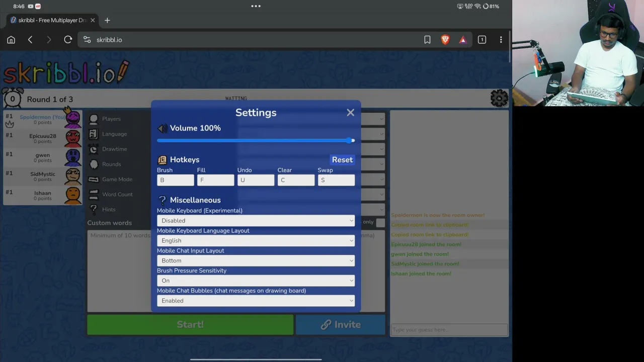The image size is (644, 362).
Task: Edit the Undo hotkey field
Action: point(256,180)
